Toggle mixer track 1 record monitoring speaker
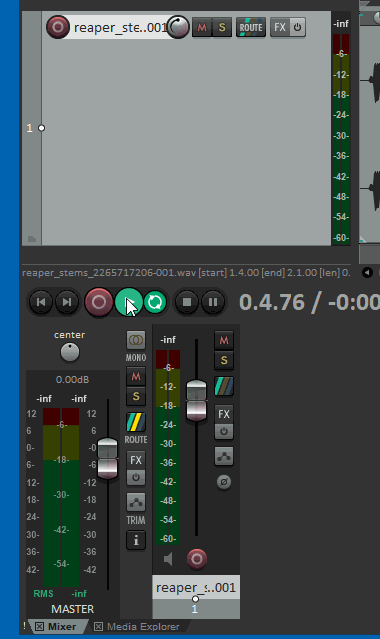The height and width of the screenshot is (639, 380). 168,559
